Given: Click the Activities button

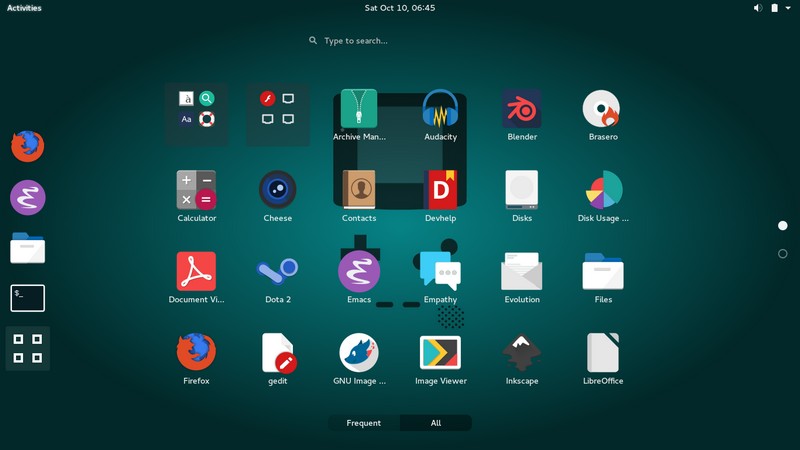Looking at the screenshot, I should [x=24, y=8].
